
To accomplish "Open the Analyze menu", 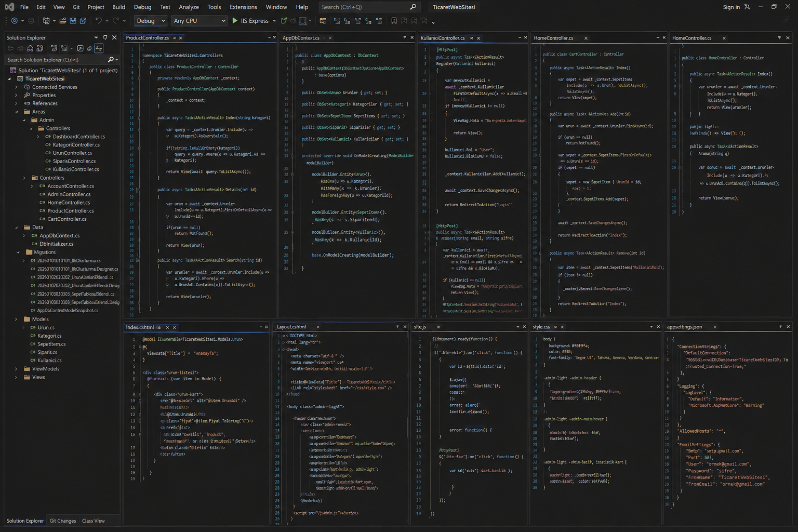I will pos(189,7).
